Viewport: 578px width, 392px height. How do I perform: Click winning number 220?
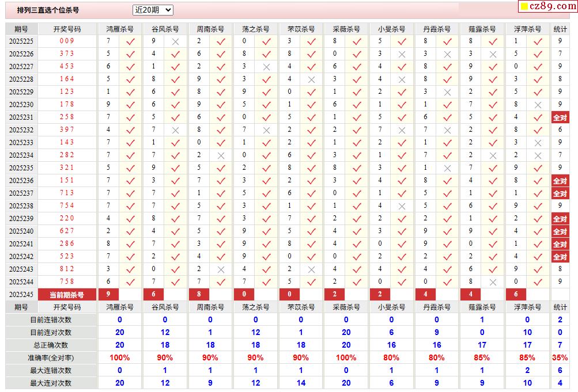(x=67, y=218)
